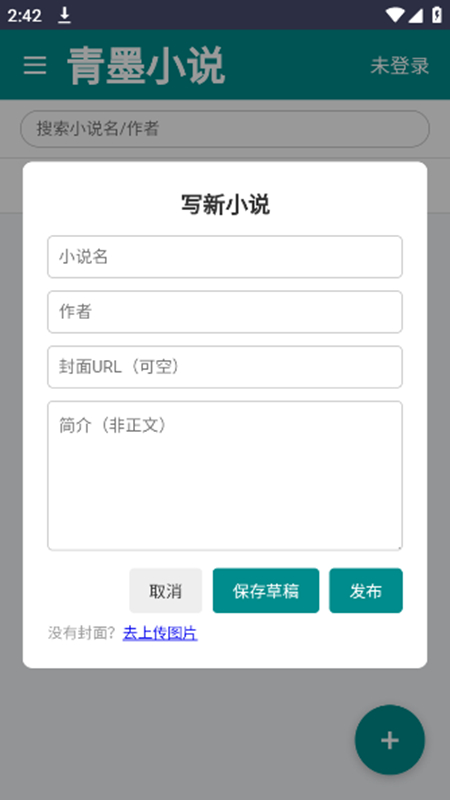The height and width of the screenshot is (800, 450).
Task: Tap the Wi-Fi status icon
Action: pyautogui.click(x=394, y=15)
